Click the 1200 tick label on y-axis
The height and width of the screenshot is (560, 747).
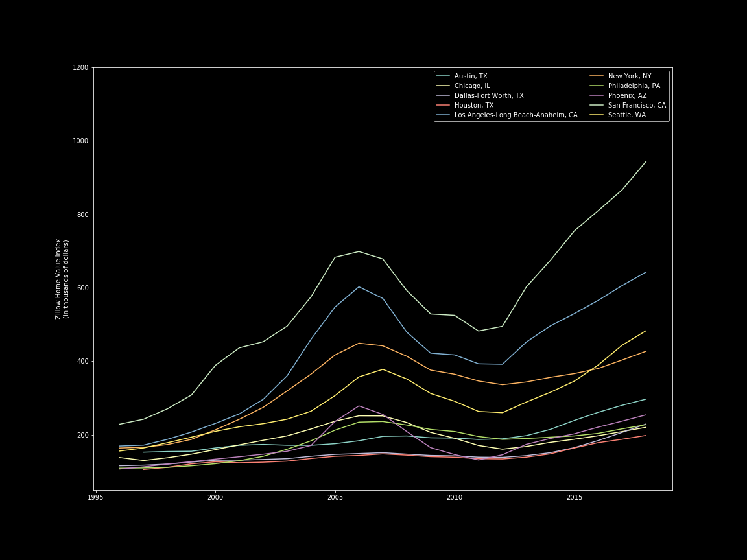[80, 68]
